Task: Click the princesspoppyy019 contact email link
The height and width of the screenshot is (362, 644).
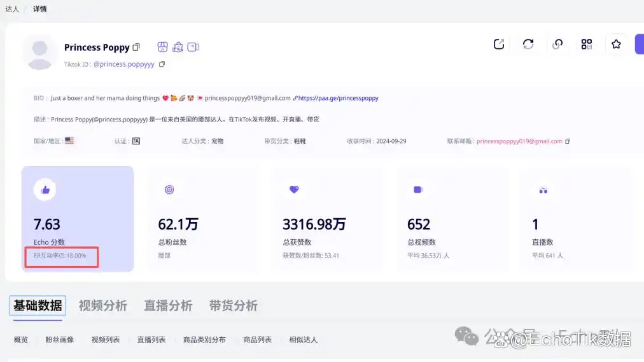Action: pos(519,141)
